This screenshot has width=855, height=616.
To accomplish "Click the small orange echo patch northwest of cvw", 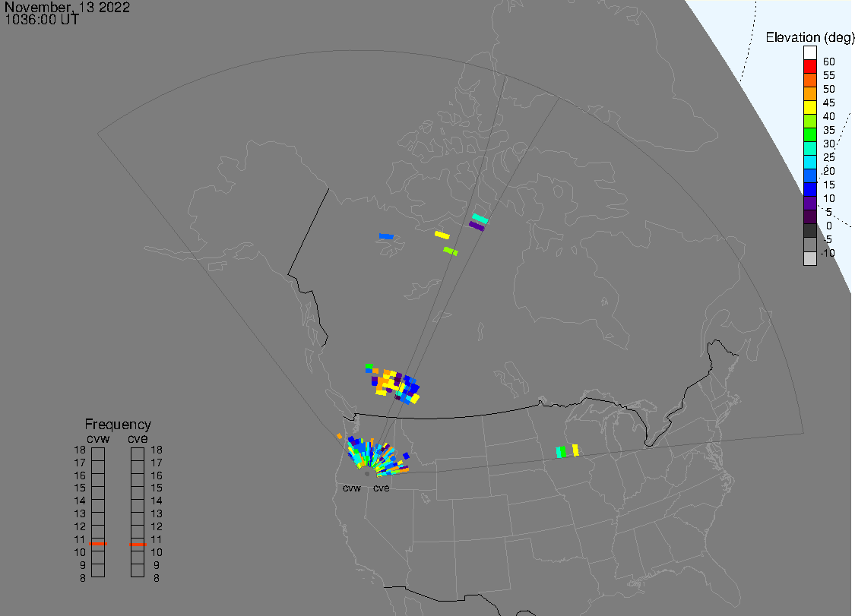I will pyautogui.click(x=339, y=436).
